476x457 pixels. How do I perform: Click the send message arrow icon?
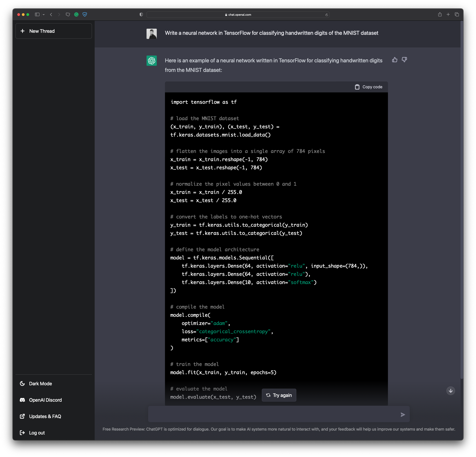pyautogui.click(x=403, y=414)
